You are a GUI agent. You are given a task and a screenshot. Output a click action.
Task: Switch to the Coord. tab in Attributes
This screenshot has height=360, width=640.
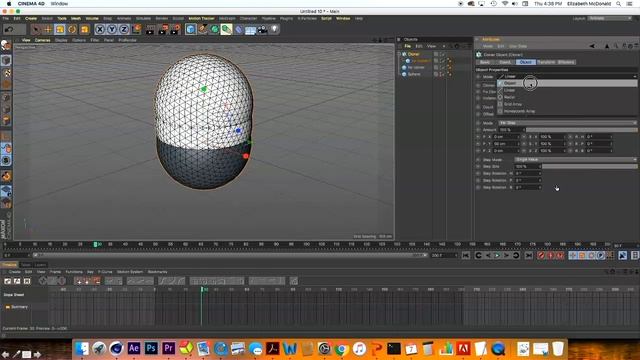505,62
